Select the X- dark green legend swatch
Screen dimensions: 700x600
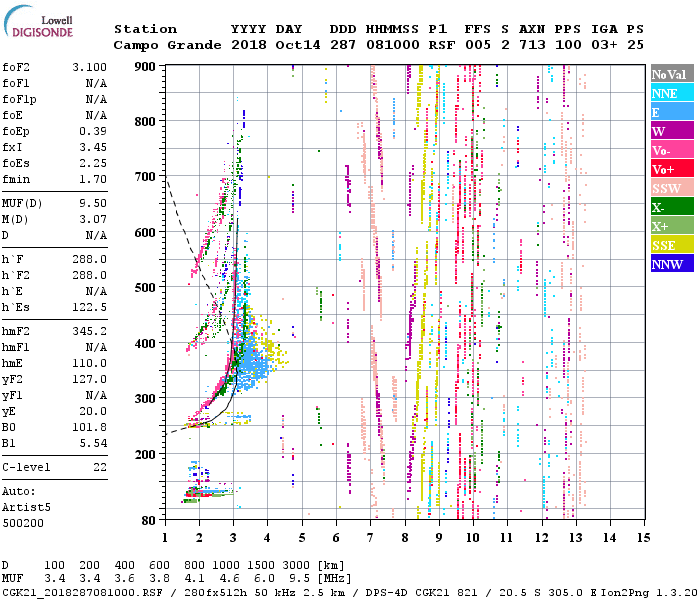(672, 207)
